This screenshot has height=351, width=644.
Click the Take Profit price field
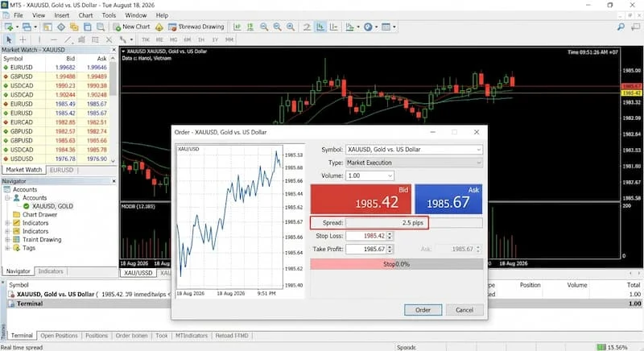[x=366, y=250]
